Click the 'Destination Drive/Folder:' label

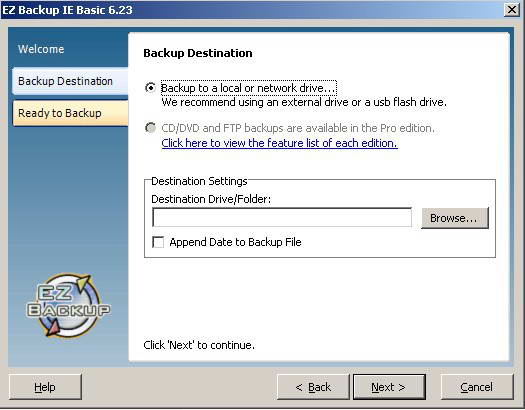pyautogui.click(x=211, y=199)
